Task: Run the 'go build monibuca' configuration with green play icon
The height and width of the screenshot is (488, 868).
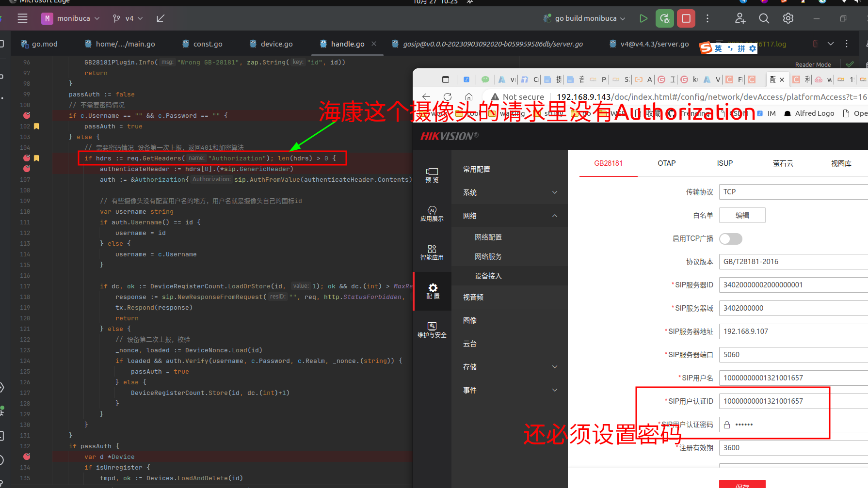Action: point(643,18)
